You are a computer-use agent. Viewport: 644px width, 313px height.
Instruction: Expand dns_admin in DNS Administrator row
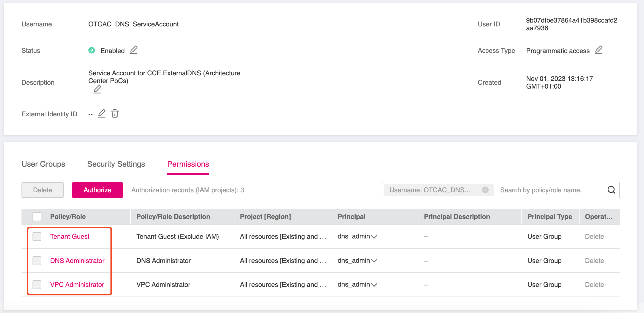tap(374, 260)
